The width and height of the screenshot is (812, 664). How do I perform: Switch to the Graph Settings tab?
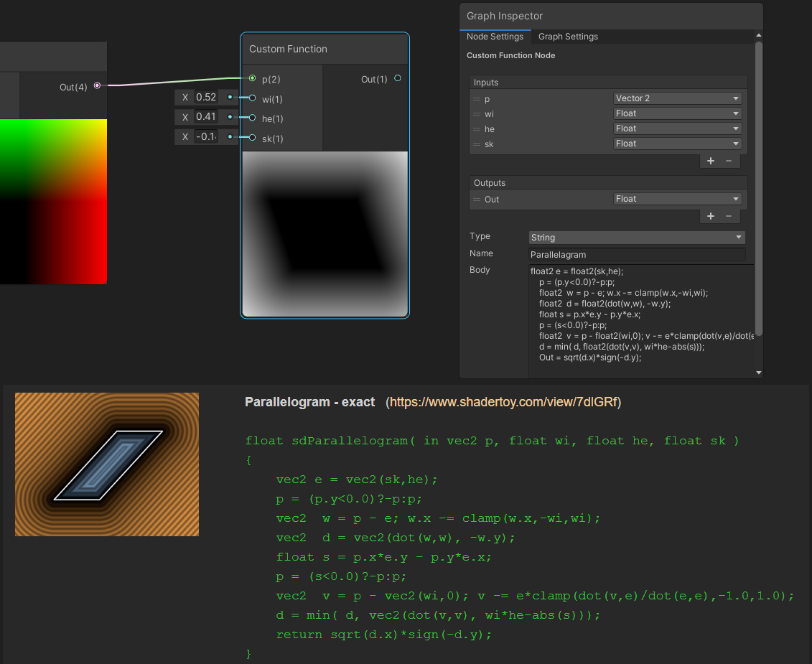click(568, 37)
